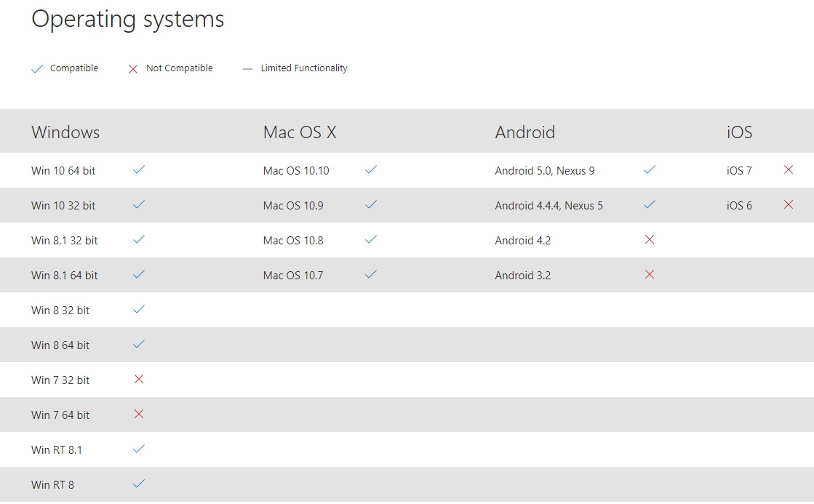Click the Win RT 8 row label
Screen dimensions: 814x504
pyautogui.click(x=52, y=485)
